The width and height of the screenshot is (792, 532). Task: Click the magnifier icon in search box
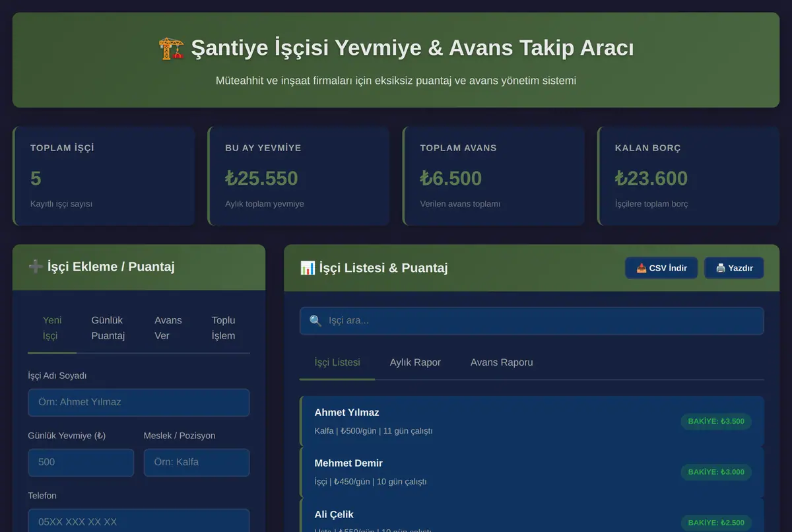click(x=315, y=321)
